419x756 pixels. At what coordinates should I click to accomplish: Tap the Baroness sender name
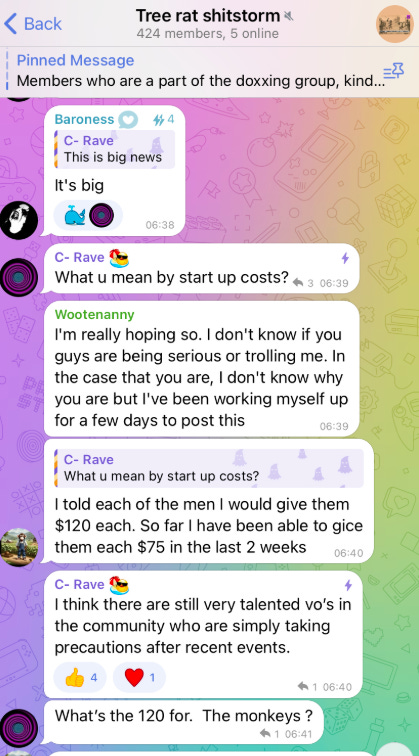pos(84,120)
